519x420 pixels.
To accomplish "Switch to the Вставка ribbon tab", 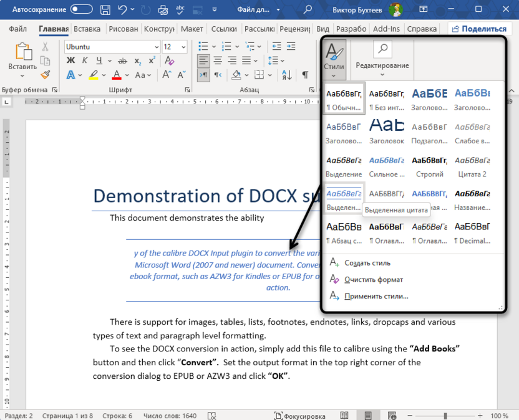I will point(87,29).
